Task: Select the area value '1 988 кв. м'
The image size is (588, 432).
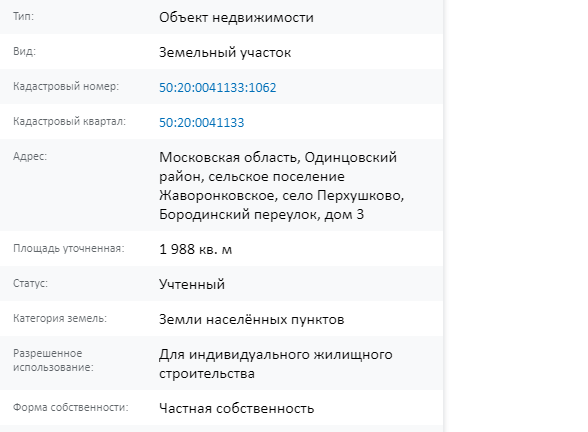Action: point(195,249)
